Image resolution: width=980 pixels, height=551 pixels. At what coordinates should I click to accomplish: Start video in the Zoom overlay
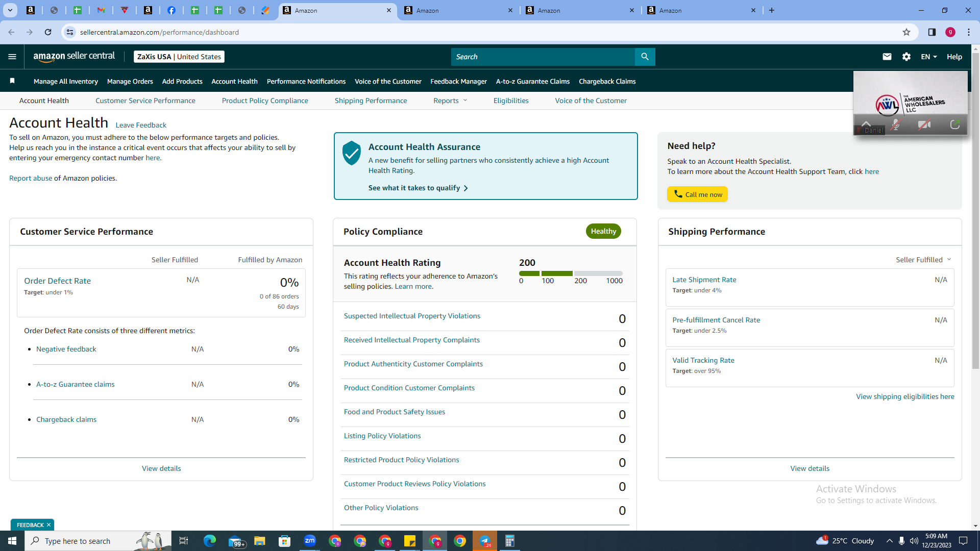point(924,125)
